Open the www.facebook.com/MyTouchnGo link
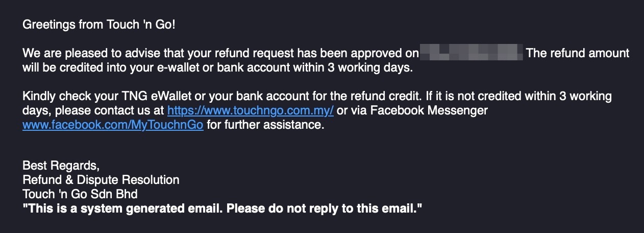This screenshot has width=644, height=233. pyautogui.click(x=113, y=125)
